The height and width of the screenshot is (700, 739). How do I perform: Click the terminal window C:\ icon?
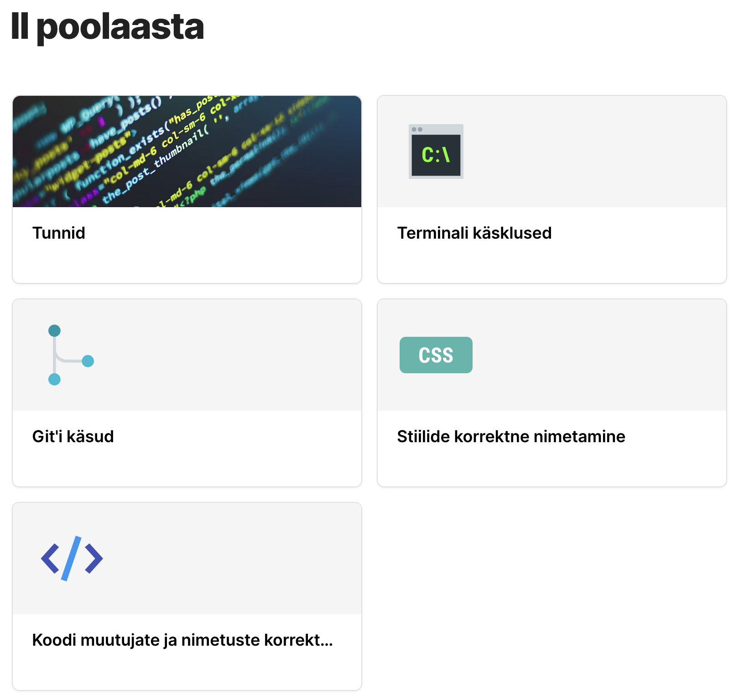coord(436,151)
